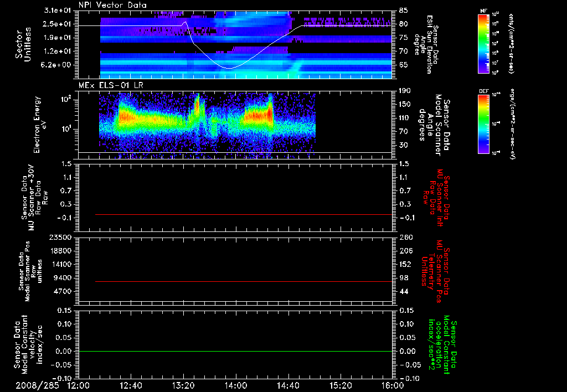Image resolution: width=567 pixels, height=392 pixels.
Task: Click the "152" telemetry tick label
Action: [405, 264]
